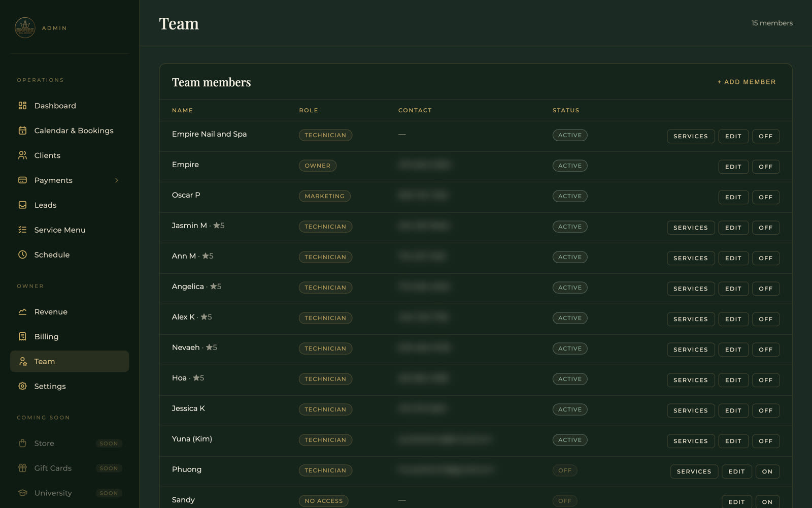Click the + Add Member button
Viewport: 812px width, 508px height.
pyautogui.click(x=747, y=82)
